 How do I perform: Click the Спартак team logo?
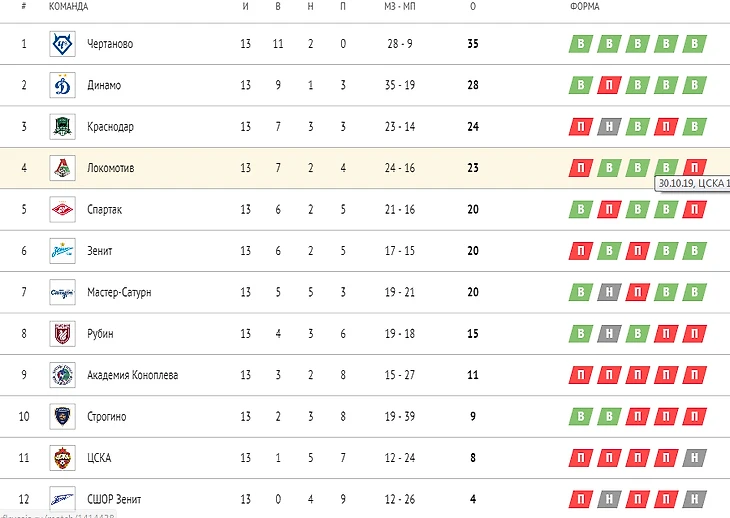point(62,210)
